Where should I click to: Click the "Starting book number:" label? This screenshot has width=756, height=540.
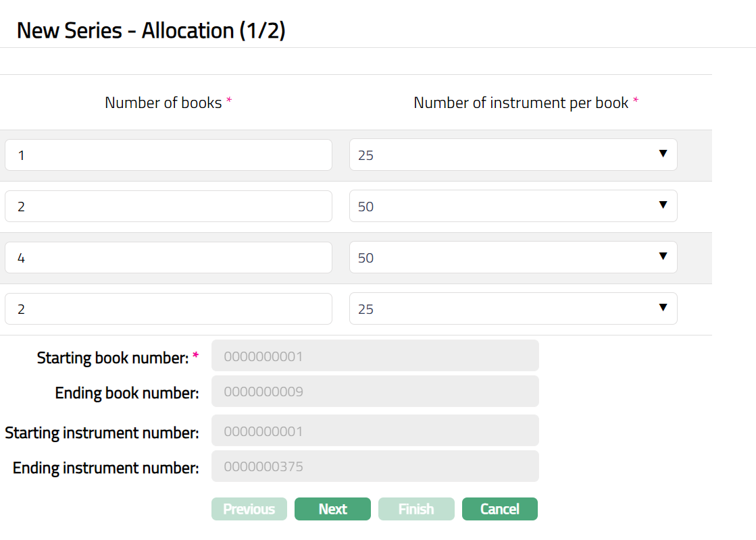tap(112, 358)
